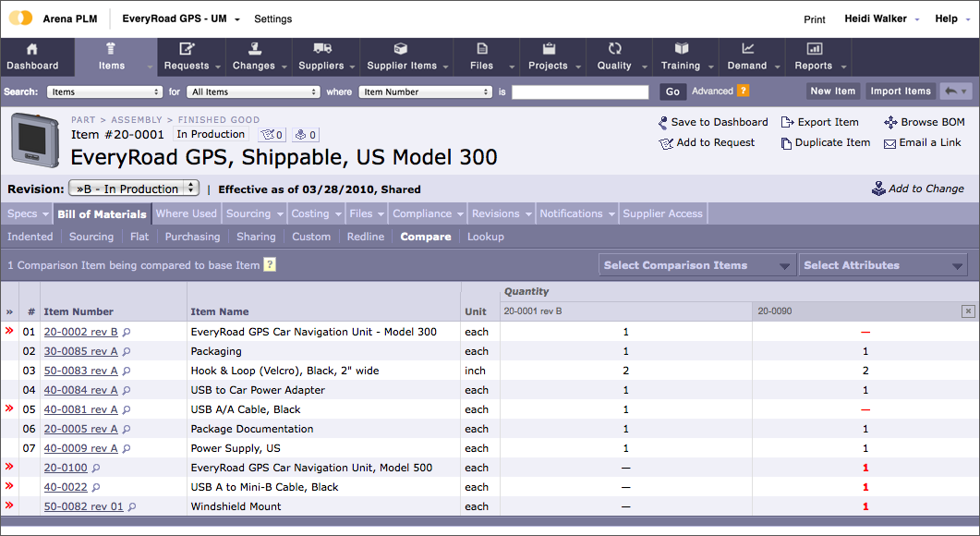The height and width of the screenshot is (536, 980).
Task: Expand Select Comparison Items dropdown
Action: pyautogui.click(x=696, y=265)
